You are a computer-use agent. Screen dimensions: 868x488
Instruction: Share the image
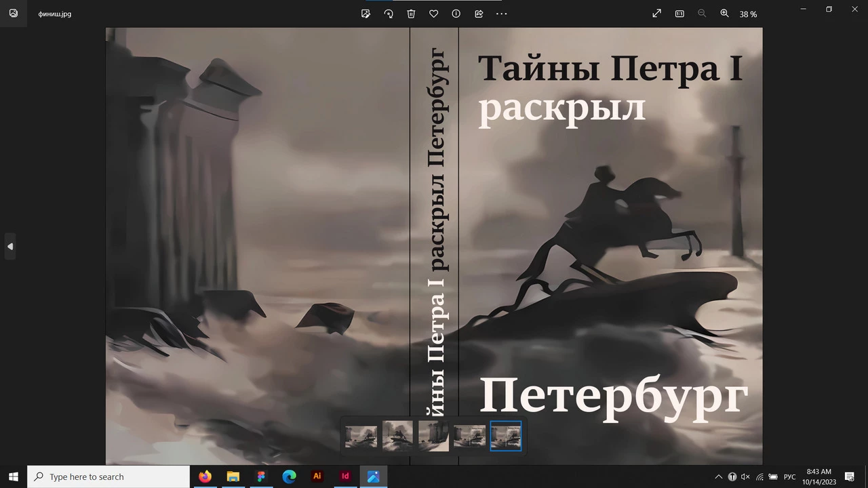point(479,14)
